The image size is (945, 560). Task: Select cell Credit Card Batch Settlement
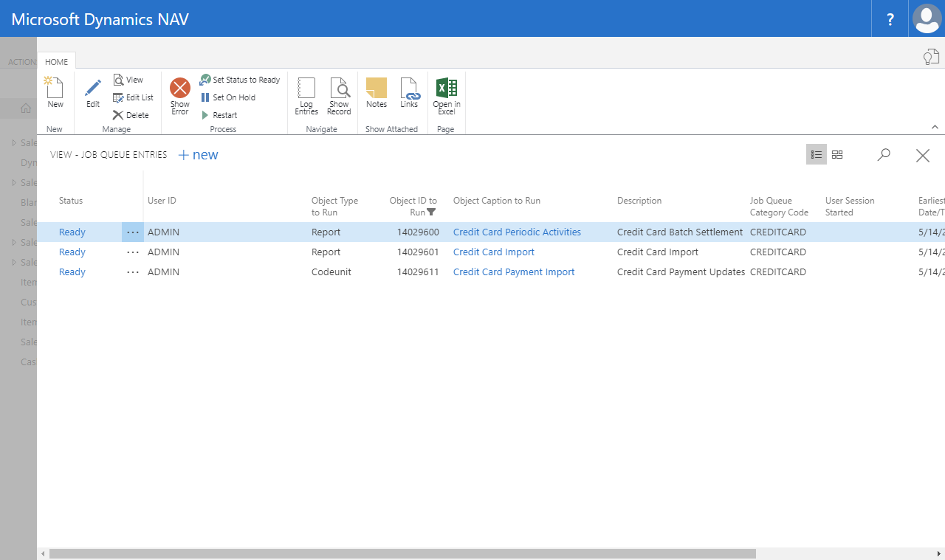680,232
